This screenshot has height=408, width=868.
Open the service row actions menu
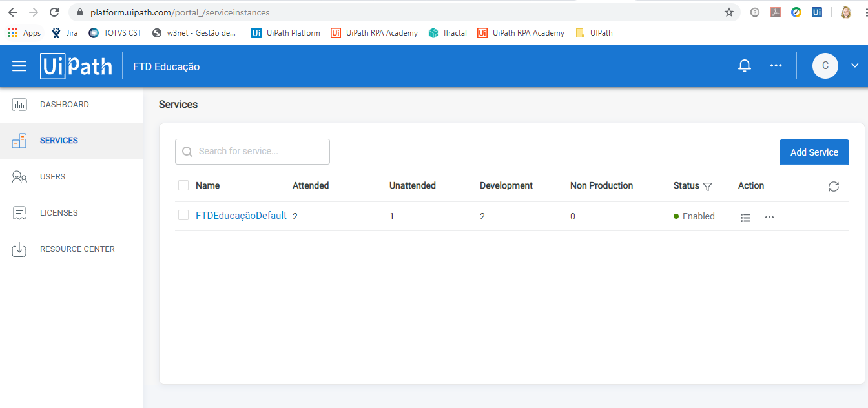(769, 218)
